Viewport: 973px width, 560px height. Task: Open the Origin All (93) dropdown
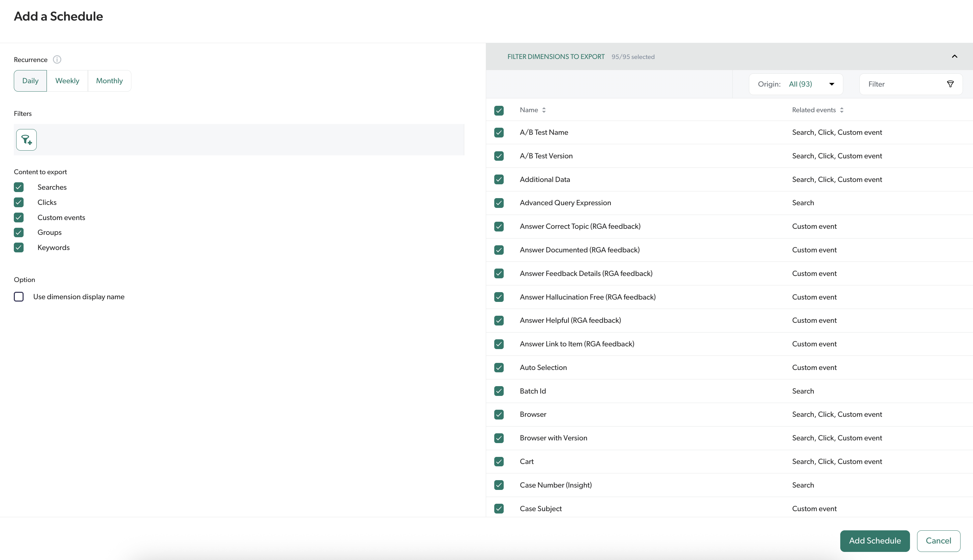tap(796, 84)
